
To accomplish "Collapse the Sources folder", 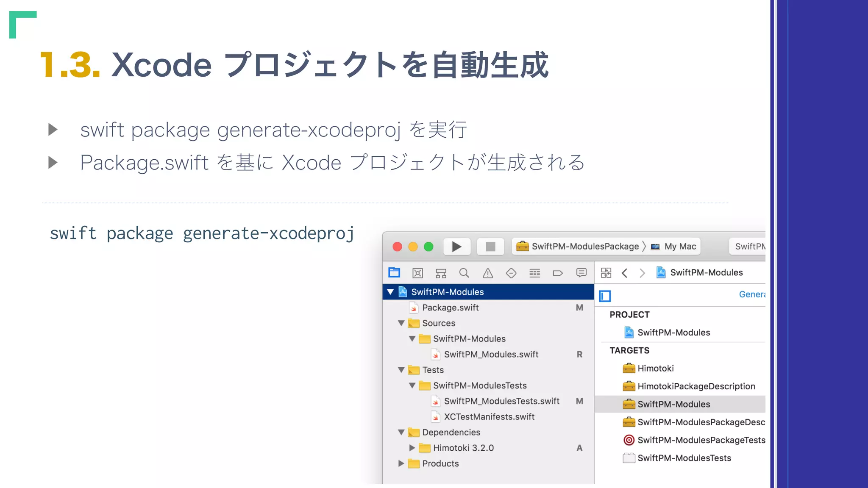I will point(401,323).
